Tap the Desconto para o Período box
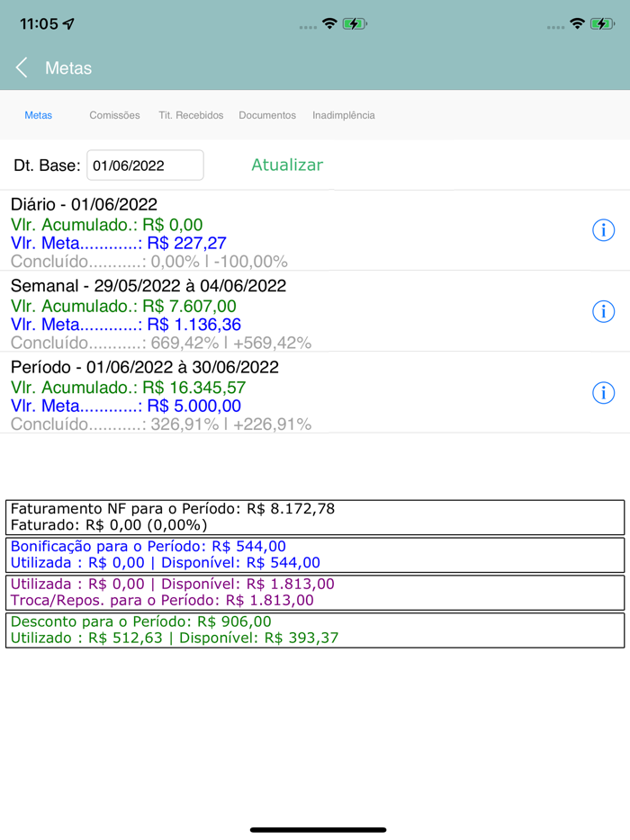The width and height of the screenshot is (630, 840). (x=315, y=630)
